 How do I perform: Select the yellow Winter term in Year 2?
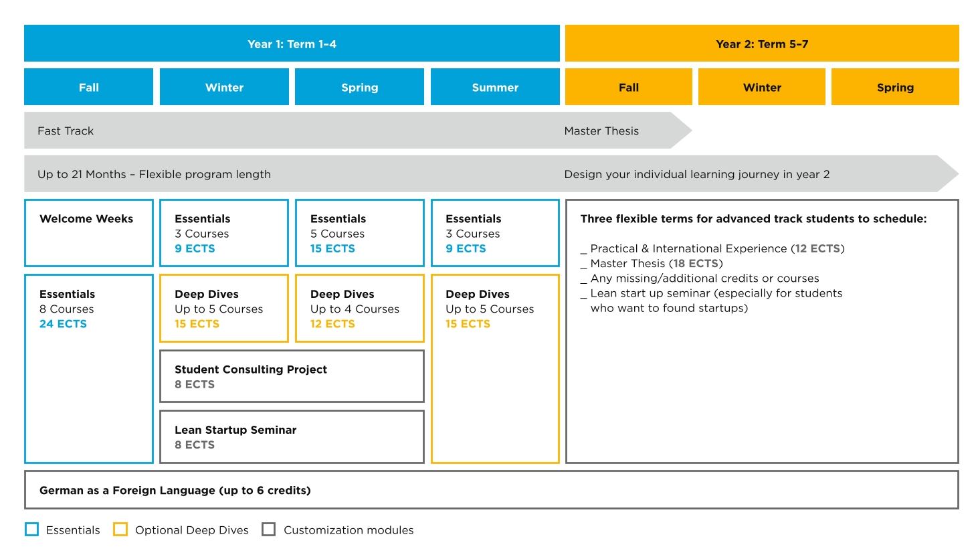click(762, 87)
